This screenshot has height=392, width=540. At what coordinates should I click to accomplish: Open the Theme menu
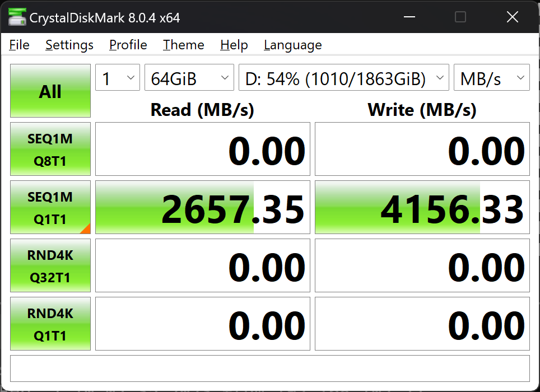pyautogui.click(x=184, y=45)
